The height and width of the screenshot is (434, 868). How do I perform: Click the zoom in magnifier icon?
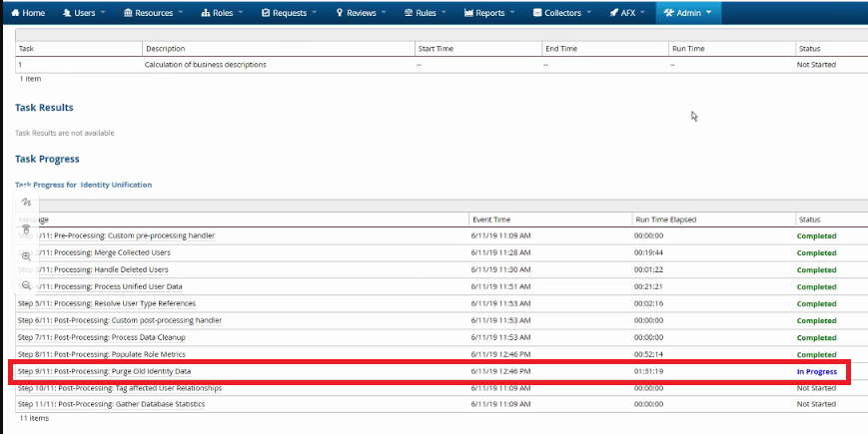click(26, 256)
